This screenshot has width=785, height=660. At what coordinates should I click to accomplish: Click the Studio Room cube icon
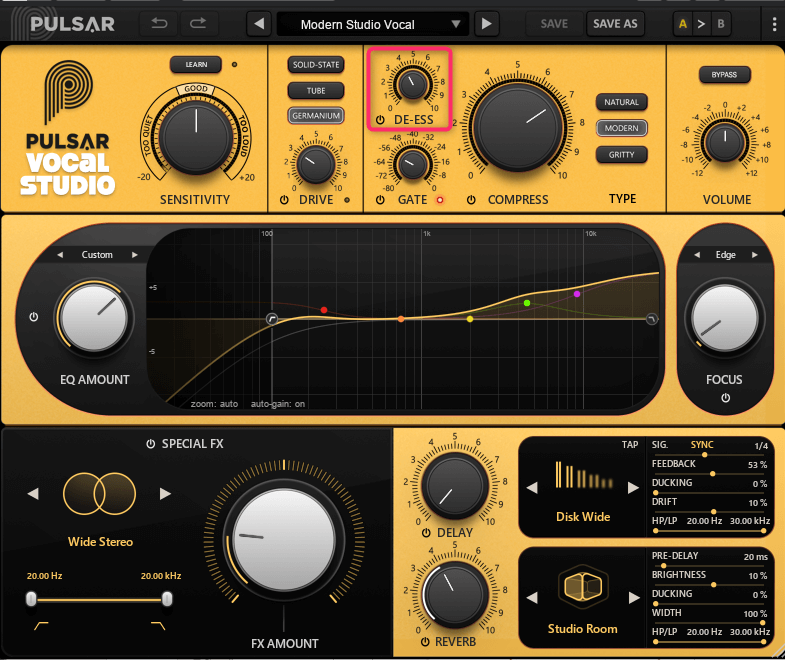point(583,586)
